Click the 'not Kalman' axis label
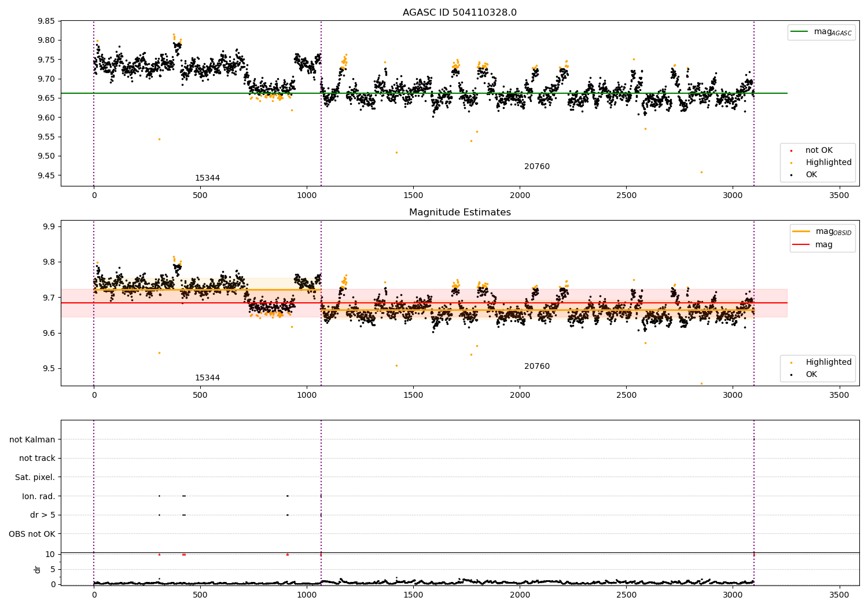The image size is (868, 608). (x=32, y=439)
